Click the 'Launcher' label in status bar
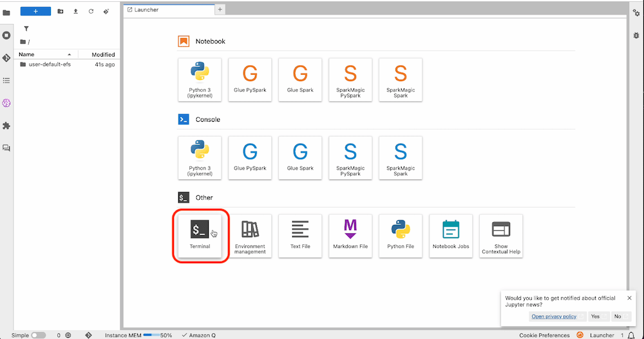 pos(601,335)
